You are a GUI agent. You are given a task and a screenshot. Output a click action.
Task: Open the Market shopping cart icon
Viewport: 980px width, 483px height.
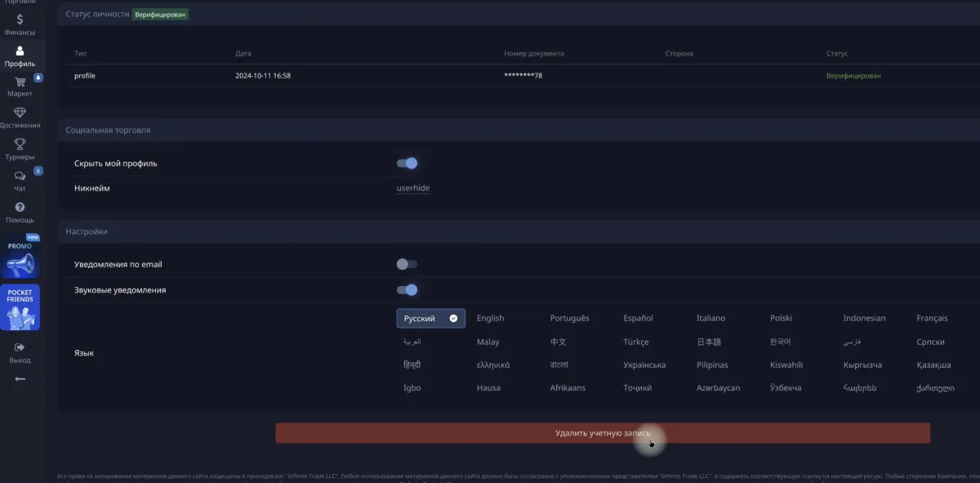click(x=20, y=82)
